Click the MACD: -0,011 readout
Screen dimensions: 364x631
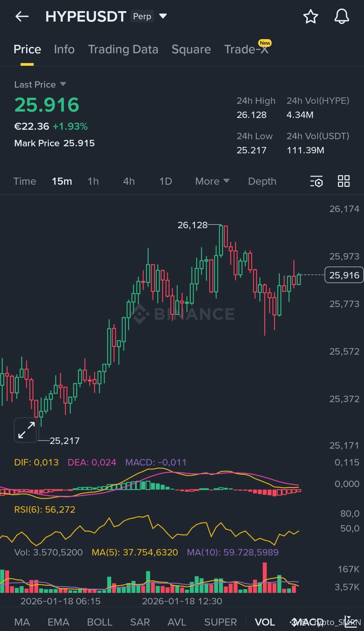pos(156,462)
